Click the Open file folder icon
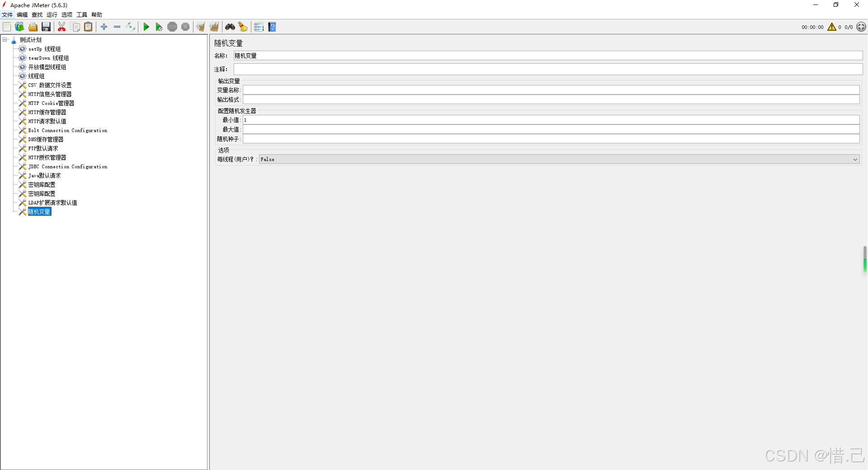This screenshot has width=868, height=470. tap(33, 27)
